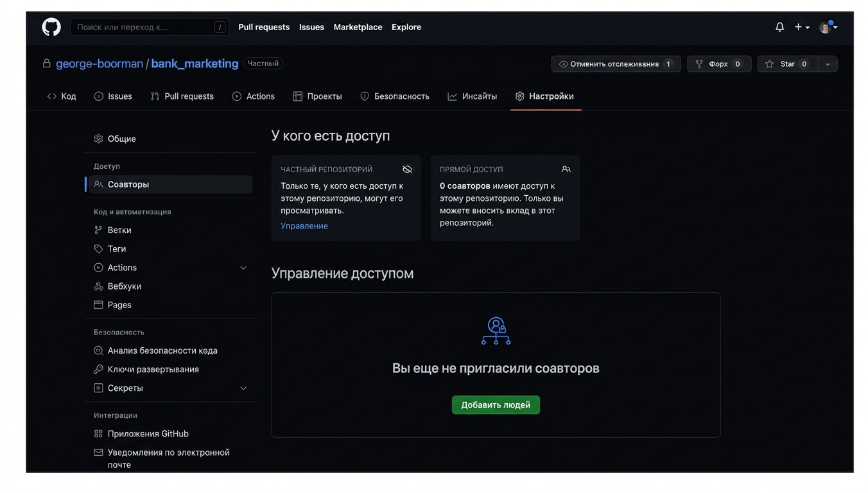Click the browser icon beside Pages
Screen dimensions: 868x493
(98, 305)
